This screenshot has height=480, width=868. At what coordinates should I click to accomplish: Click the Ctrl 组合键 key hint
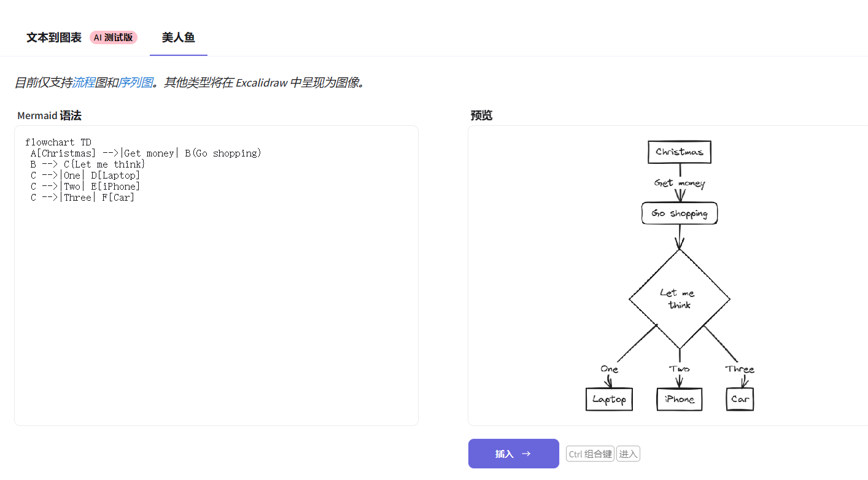[590, 454]
